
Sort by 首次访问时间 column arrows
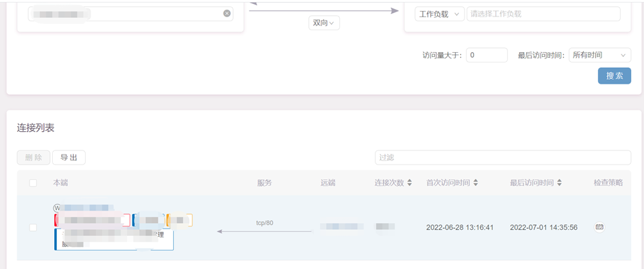click(x=475, y=183)
